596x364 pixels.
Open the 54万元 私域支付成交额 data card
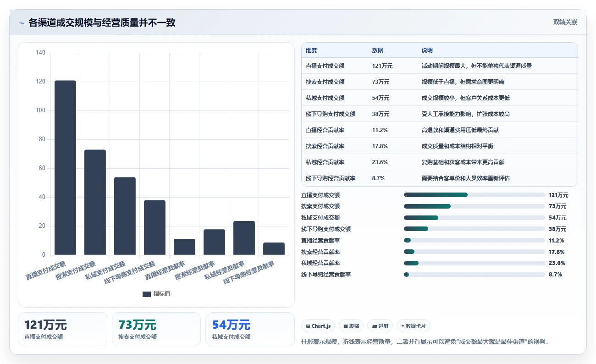pos(250,329)
